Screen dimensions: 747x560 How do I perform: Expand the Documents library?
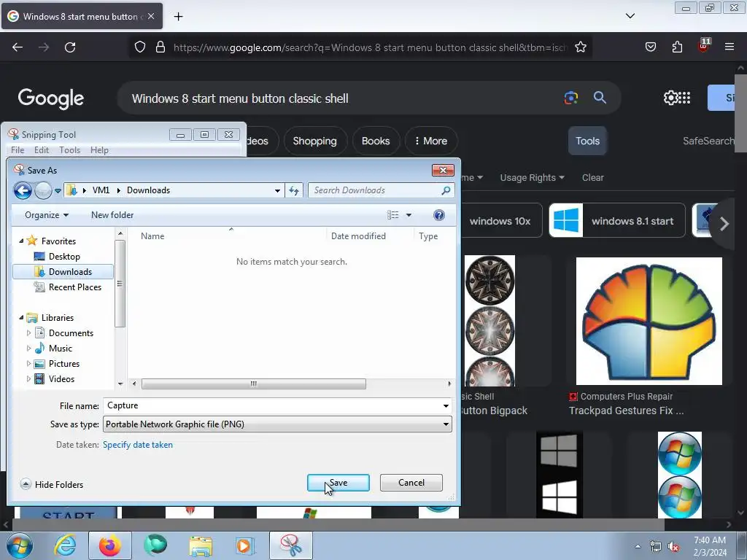point(28,333)
